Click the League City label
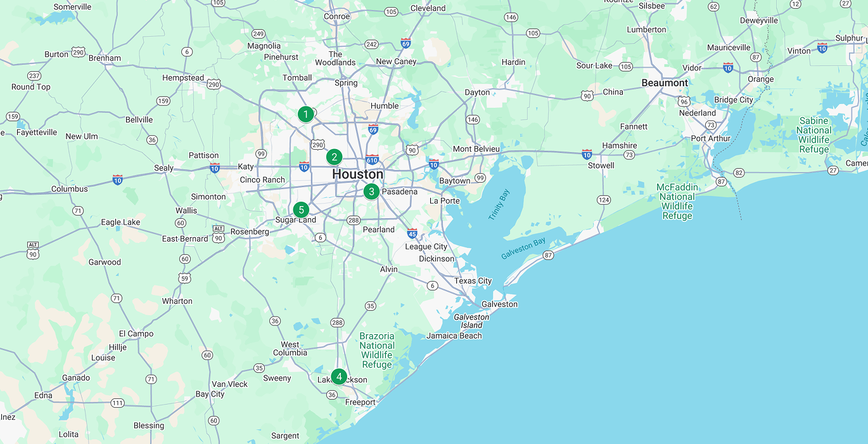 point(426,247)
